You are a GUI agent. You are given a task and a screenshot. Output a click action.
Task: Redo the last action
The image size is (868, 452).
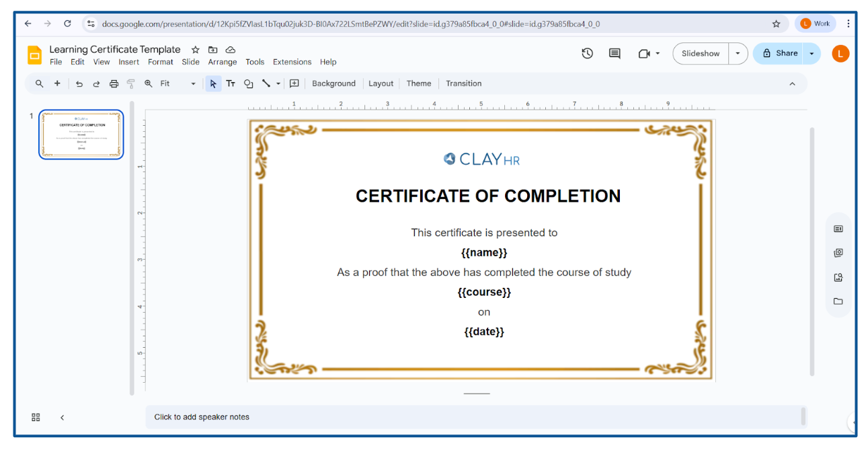coord(96,83)
